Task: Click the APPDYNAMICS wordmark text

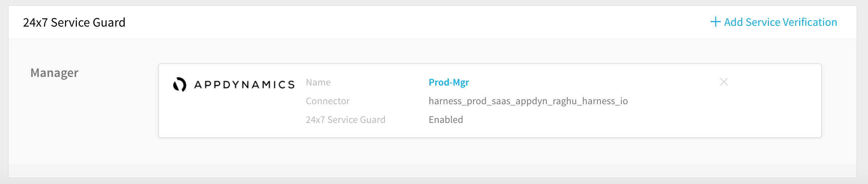Action: (244, 85)
